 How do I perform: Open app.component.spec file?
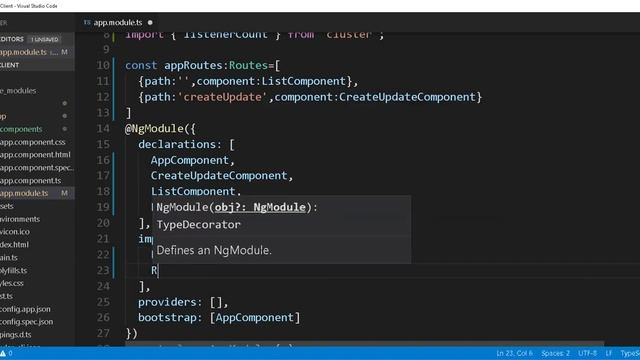[37, 168]
